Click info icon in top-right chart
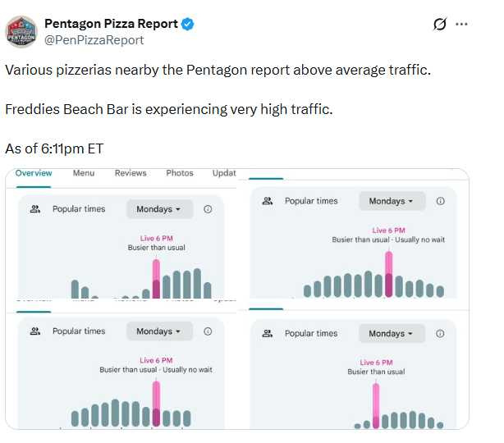The height and width of the screenshot is (443, 504). pyautogui.click(x=441, y=201)
